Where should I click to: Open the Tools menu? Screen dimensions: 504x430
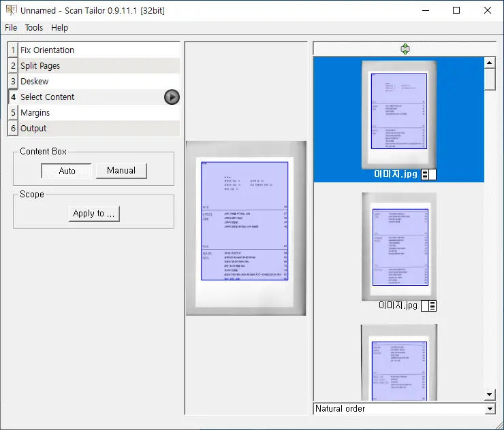[x=34, y=28]
